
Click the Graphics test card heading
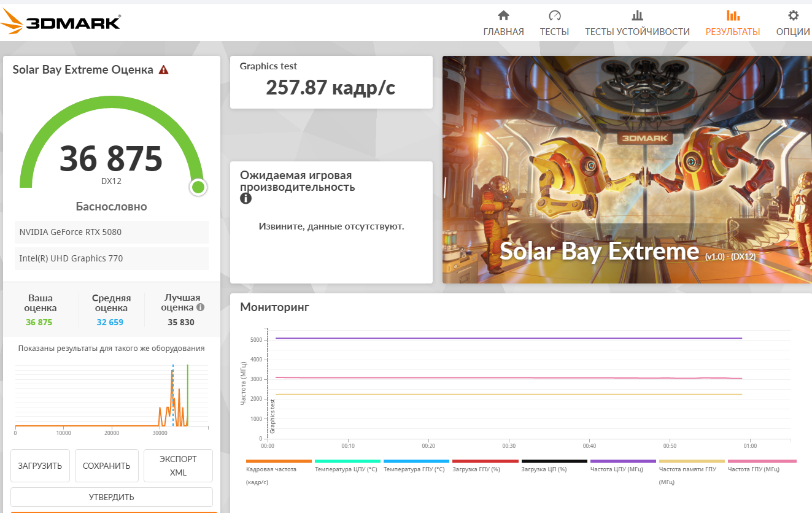coord(268,66)
